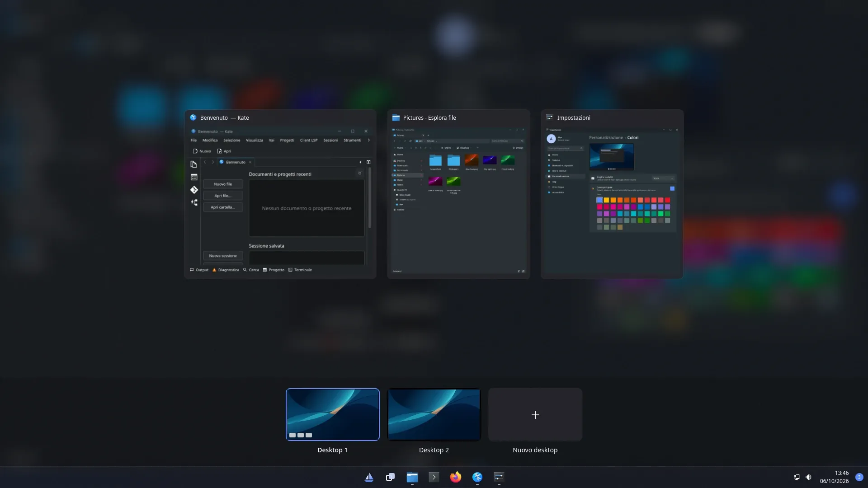Click the Cerca search item in Kate preview
Image resolution: width=868 pixels, height=488 pixels.
(x=251, y=270)
